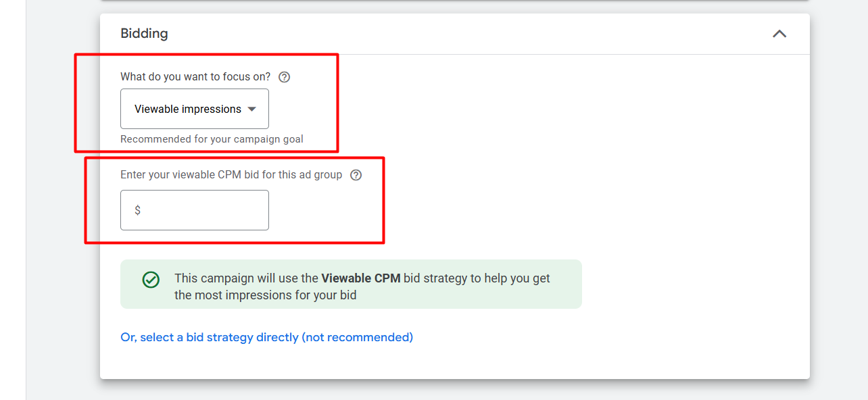
Task: Click empty white area of the Bidding card
Action: point(642,169)
